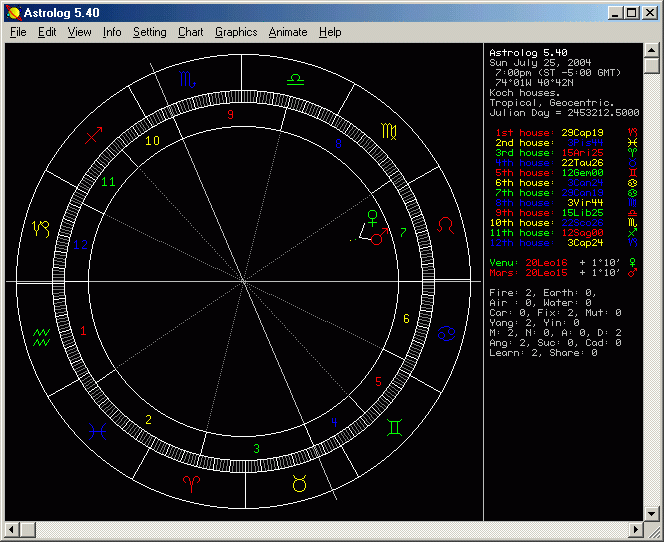Click the green Venus planet symbol in chart
This screenshot has height=542, width=664.
373,217
